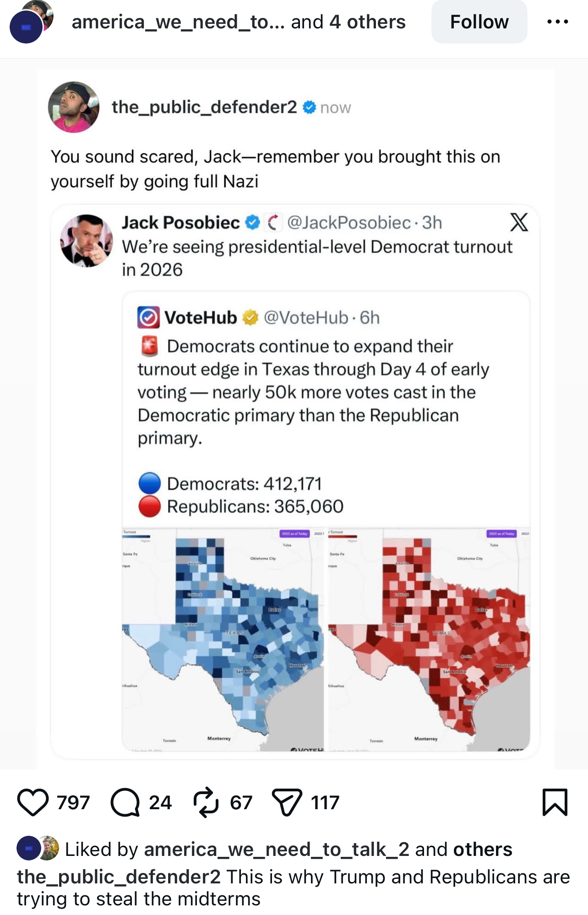The image size is (588, 915).
Task: Bookmark this post
Action: point(555,802)
